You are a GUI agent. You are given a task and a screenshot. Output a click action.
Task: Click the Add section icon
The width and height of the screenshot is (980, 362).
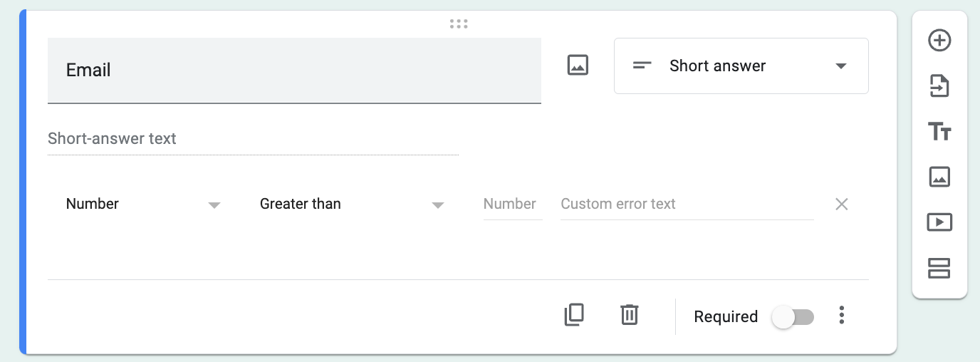939,268
